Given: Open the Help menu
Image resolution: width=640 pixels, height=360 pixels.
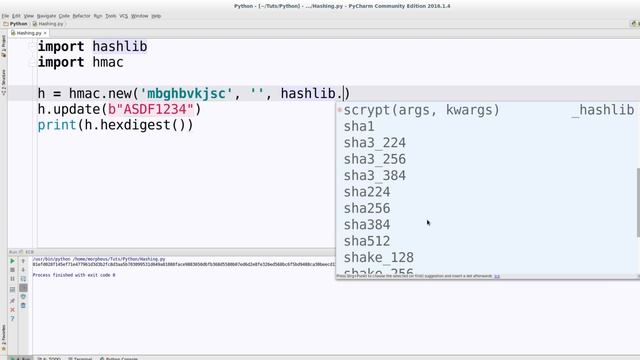Looking at the screenshot, I should pos(156,16).
